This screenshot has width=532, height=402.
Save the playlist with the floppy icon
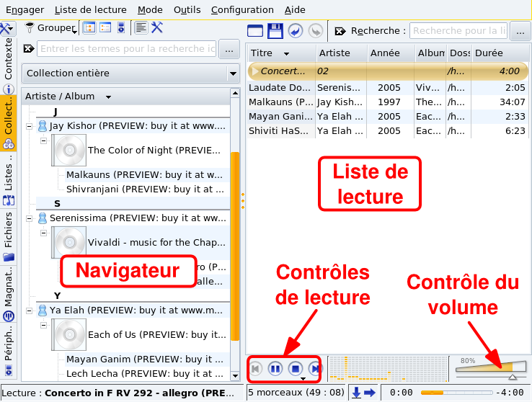(275, 30)
